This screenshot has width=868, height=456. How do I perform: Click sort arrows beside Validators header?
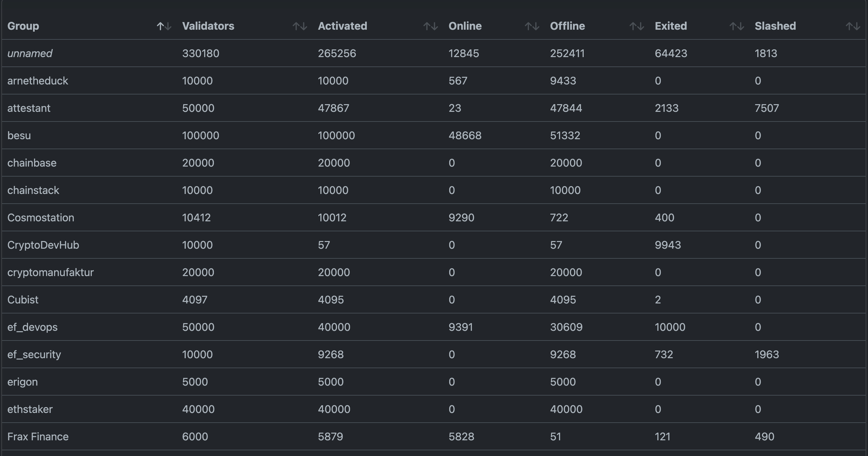coord(300,26)
